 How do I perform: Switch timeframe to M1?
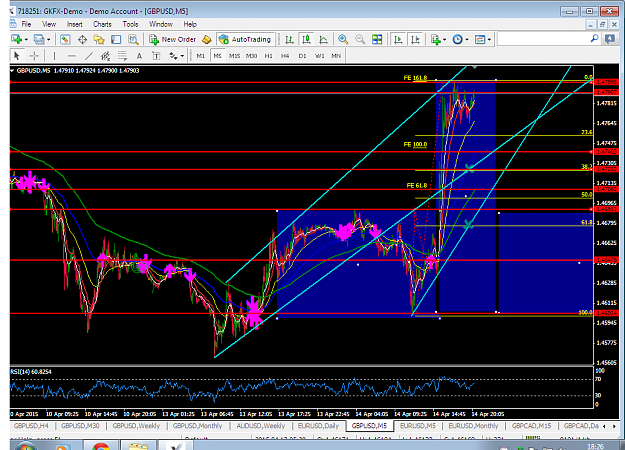click(200, 56)
